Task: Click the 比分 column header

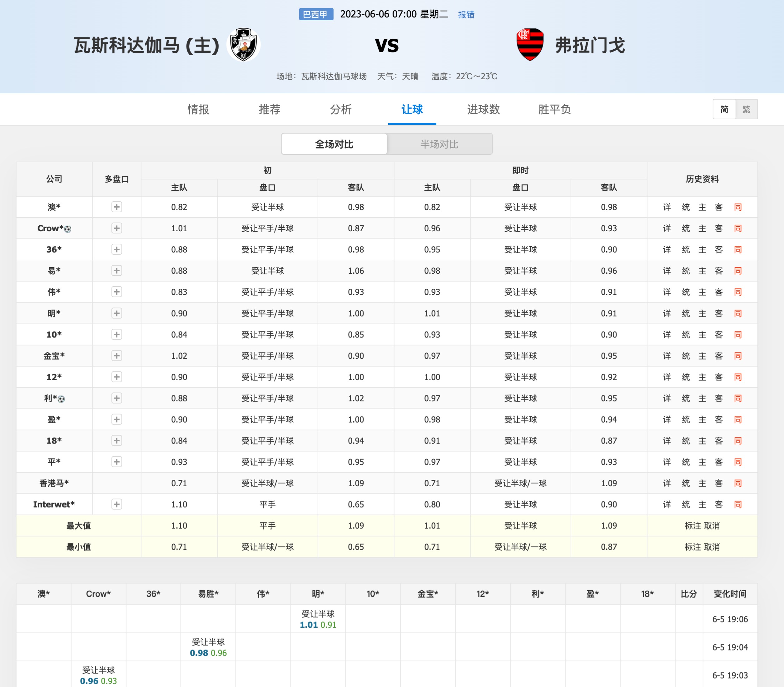Action: click(688, 594)
